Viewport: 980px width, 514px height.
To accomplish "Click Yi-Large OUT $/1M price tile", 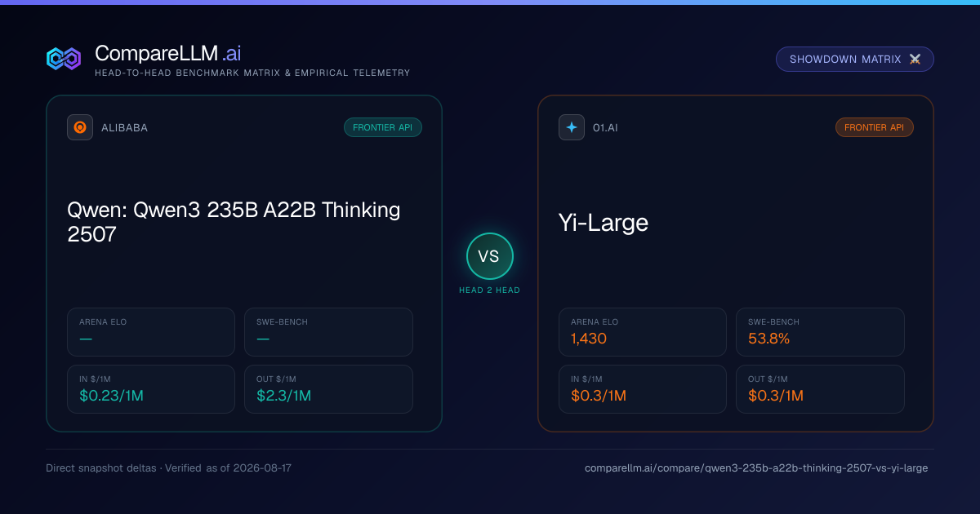I will (820, 389).
